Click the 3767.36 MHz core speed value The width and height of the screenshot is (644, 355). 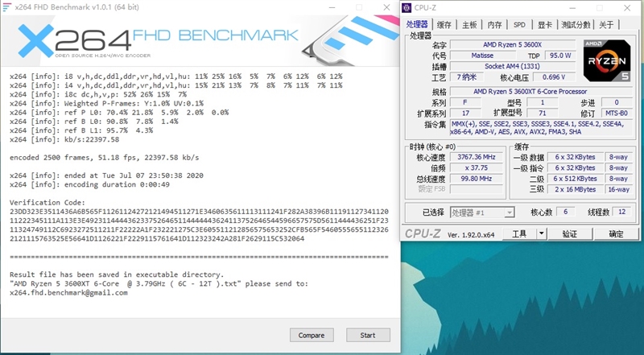[477, 157]
